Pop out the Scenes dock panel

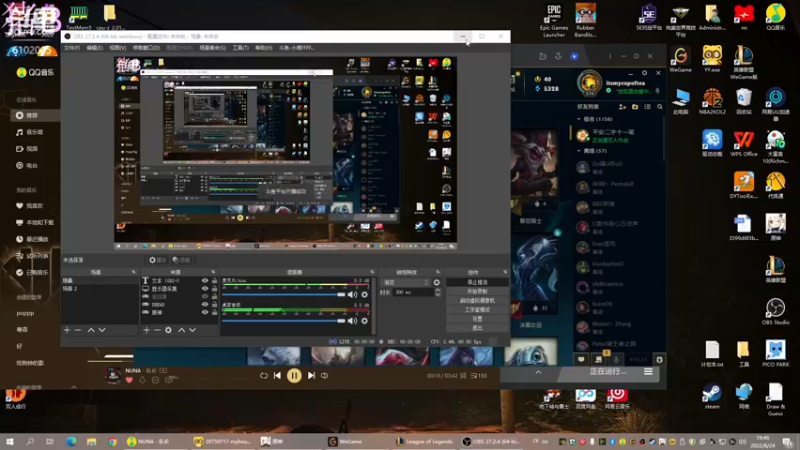[x=134, y=272]
